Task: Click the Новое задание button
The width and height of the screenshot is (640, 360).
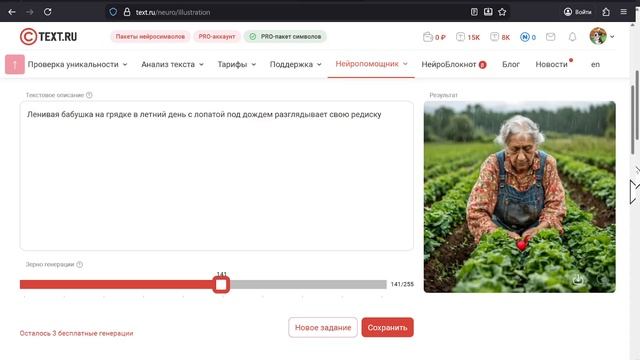Action: click(323, 327)
